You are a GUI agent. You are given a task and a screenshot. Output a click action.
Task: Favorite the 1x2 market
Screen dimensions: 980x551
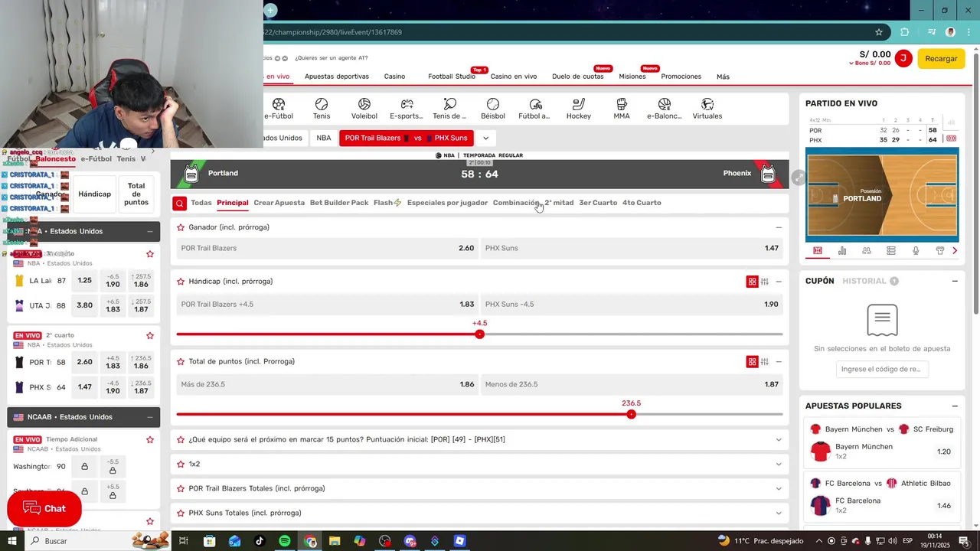[x=181, y=465]
